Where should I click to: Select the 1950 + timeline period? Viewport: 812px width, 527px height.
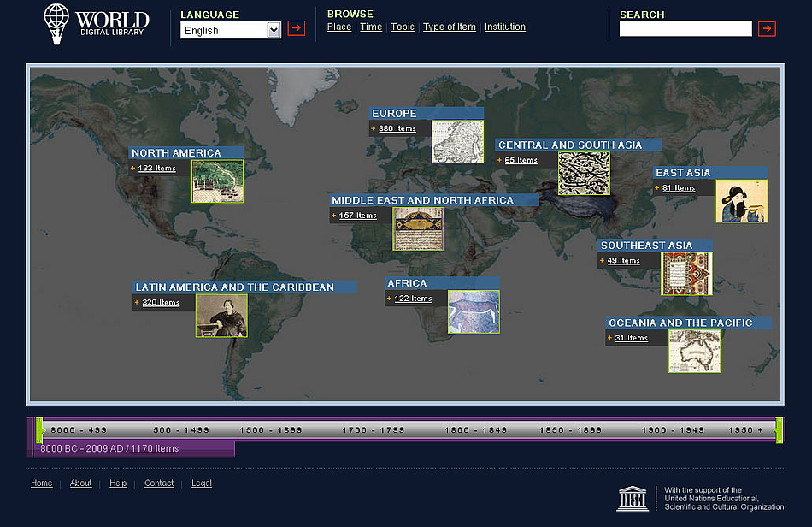click(x=745, y=430)
